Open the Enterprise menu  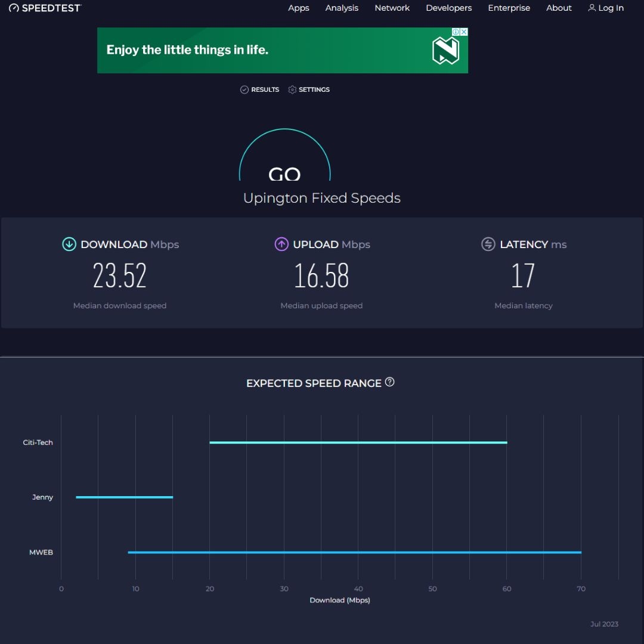[509, 8]
